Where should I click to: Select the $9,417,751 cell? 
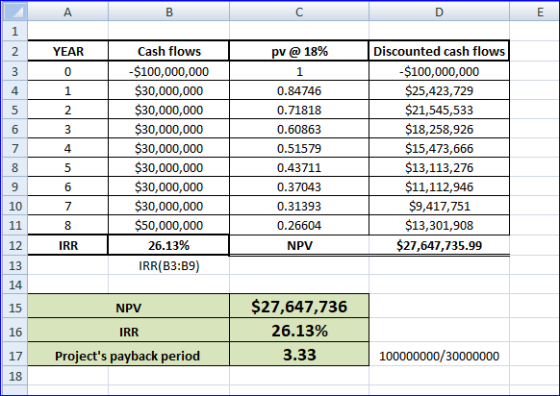click(439, 206)
